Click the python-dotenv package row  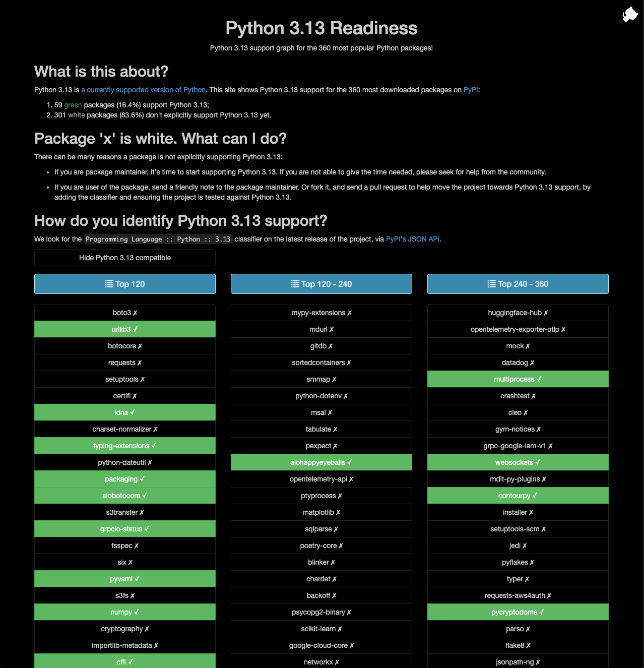pyautogui.click(x=321, y=396)
